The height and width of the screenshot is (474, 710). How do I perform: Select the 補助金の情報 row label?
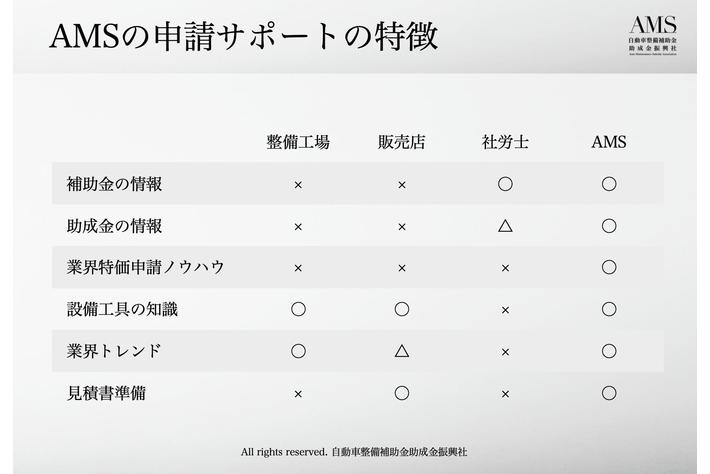(x=114, y=184)
